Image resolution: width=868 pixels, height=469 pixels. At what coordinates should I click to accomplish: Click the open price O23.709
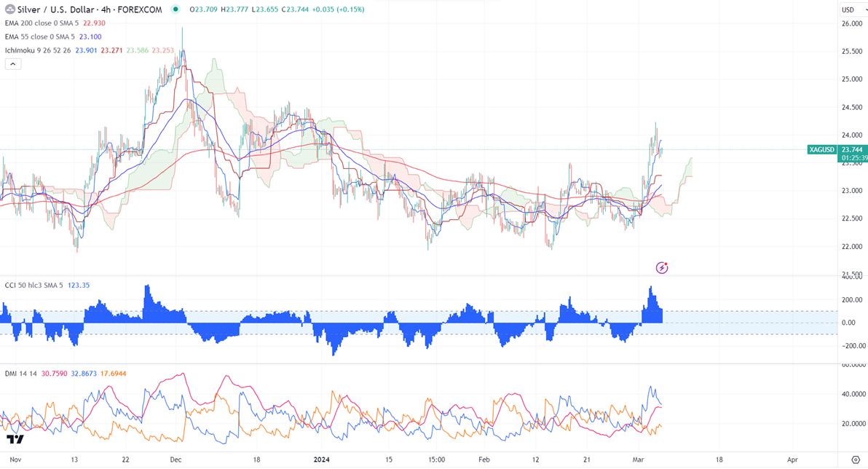pyautogui.click(x=203, y=9)
